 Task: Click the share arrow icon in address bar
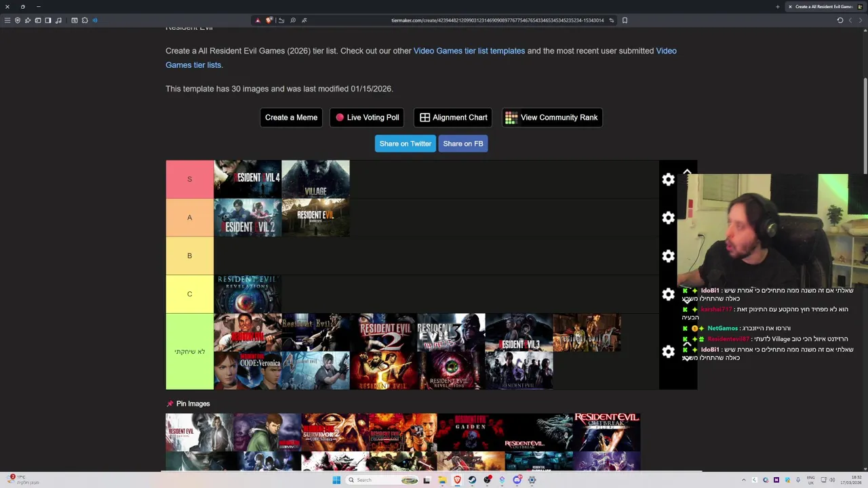[x=281, y=20]
